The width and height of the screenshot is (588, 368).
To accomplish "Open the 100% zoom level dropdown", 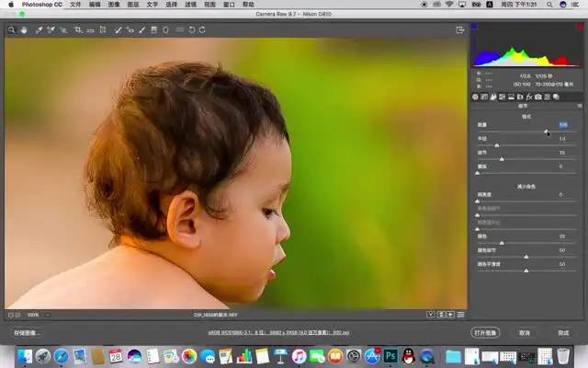I will tap(33, 315).
